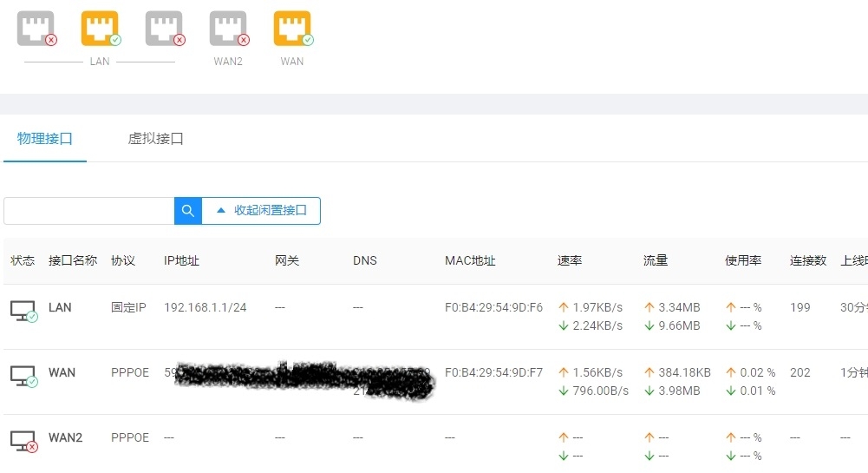
Task: Click the first disconnected LAN port icon
Action: 36,29
